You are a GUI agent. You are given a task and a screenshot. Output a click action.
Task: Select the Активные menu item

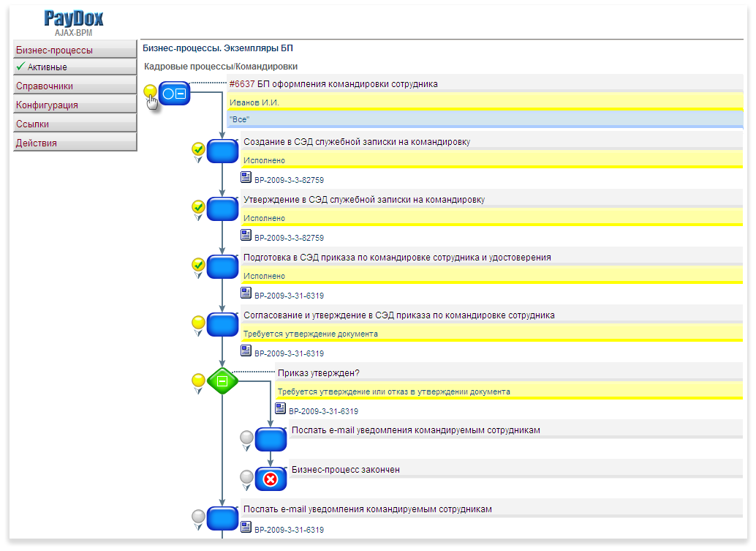click(x=75, y=67)
